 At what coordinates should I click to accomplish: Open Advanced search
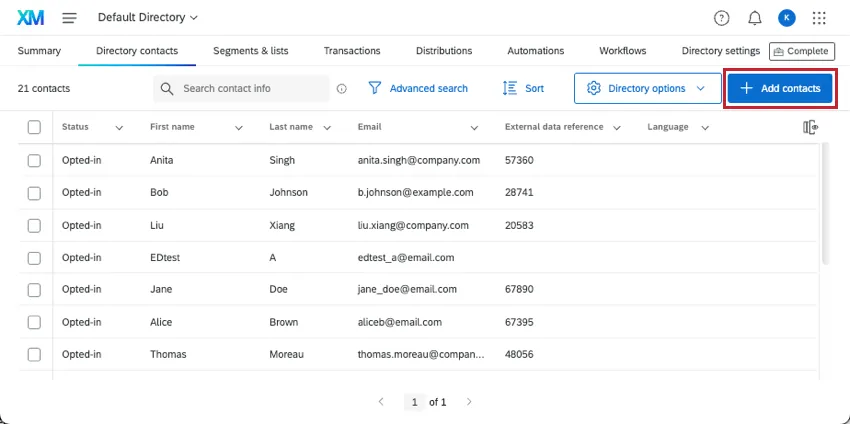coord(418,88)
